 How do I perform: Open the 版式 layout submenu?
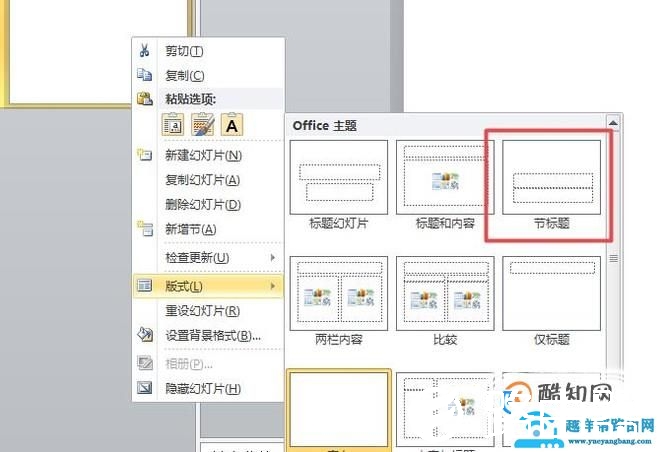(208, 286)
